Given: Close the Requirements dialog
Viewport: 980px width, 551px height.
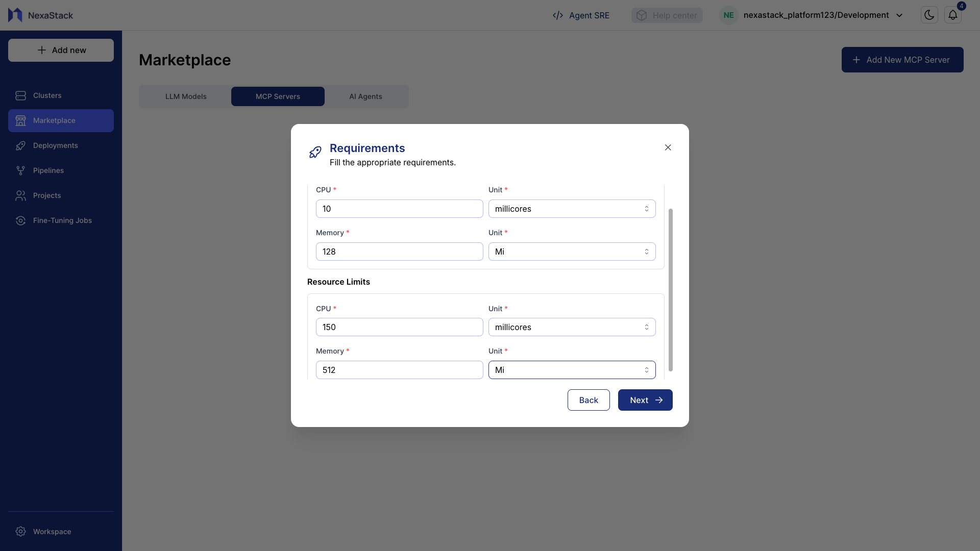Looking at the screenshot, I should 668,147.
